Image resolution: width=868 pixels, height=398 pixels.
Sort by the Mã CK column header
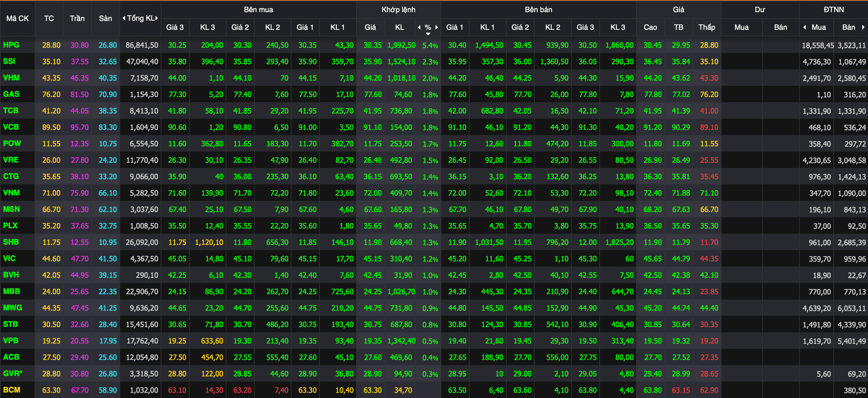click(x=18, y=18)
